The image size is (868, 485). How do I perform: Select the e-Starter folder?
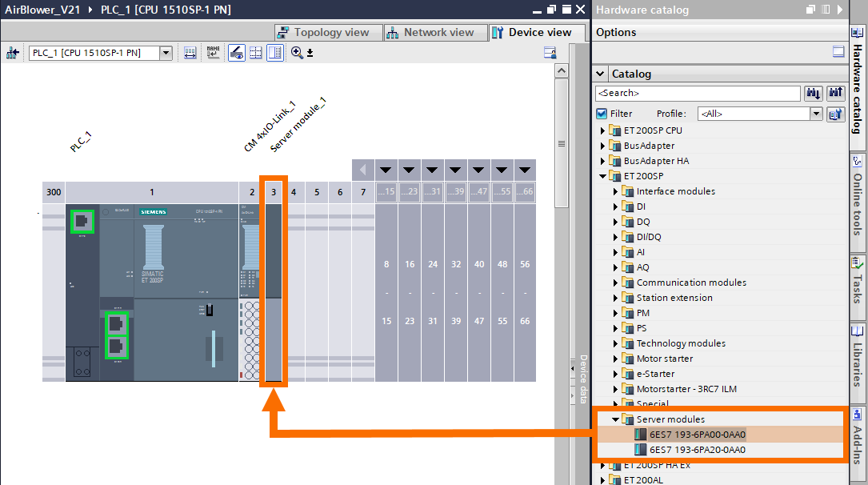click(x=655, y=375)
